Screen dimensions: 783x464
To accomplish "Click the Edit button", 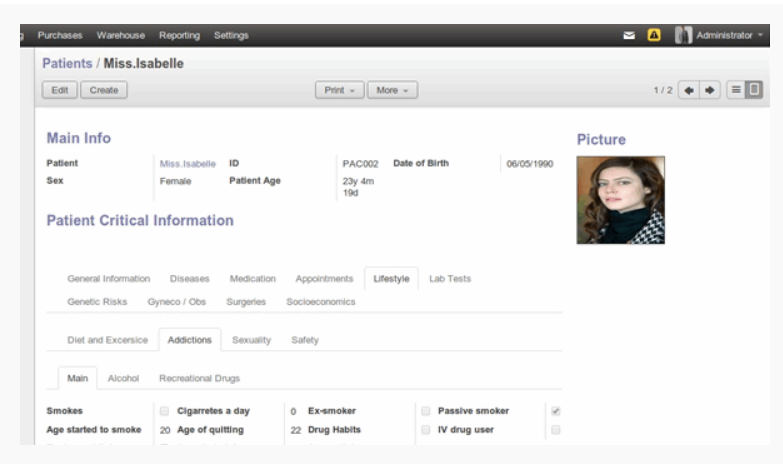I will [x=60, y=90].
